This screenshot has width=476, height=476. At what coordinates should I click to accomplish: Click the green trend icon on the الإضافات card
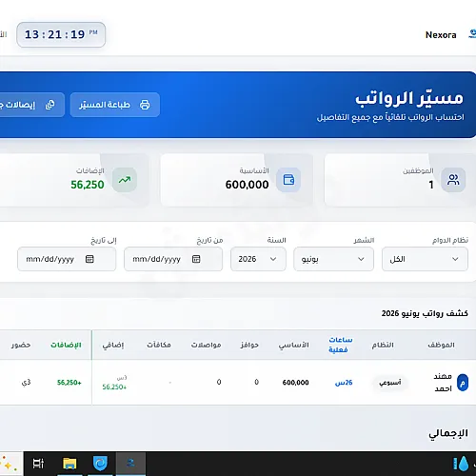[125, 180]
